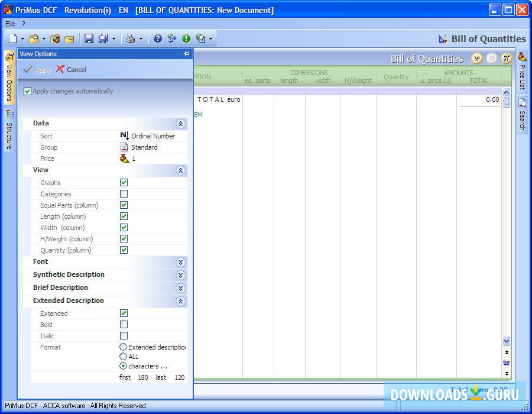The height and width of the screenshot is (414, 532).
Task: Uncheck the Graphs checkbox
Action: click(124, 183)
